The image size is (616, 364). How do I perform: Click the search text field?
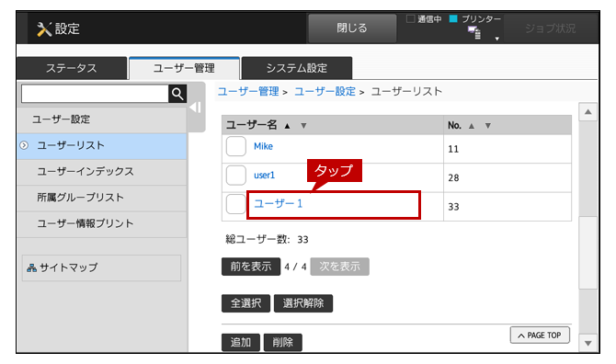click(95, 94)
